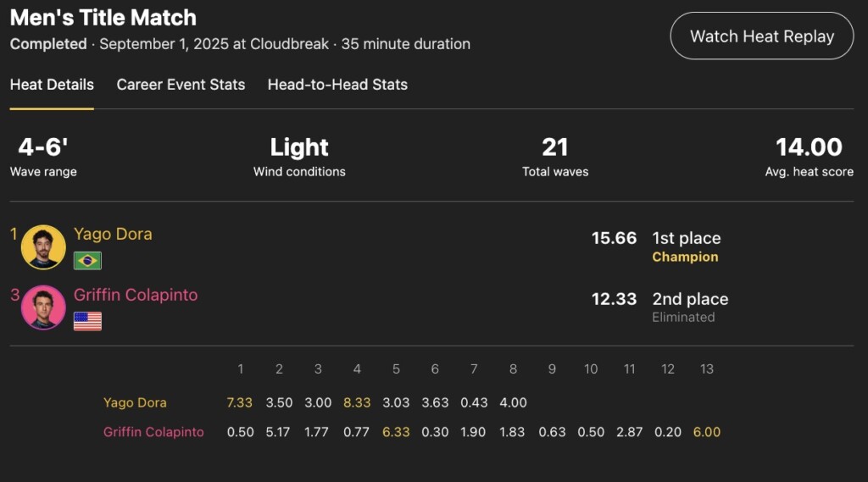The image size is (868, 482).
Task: Click Griffin Colapinto's 12.33 heat total
Action: point(614,299)
